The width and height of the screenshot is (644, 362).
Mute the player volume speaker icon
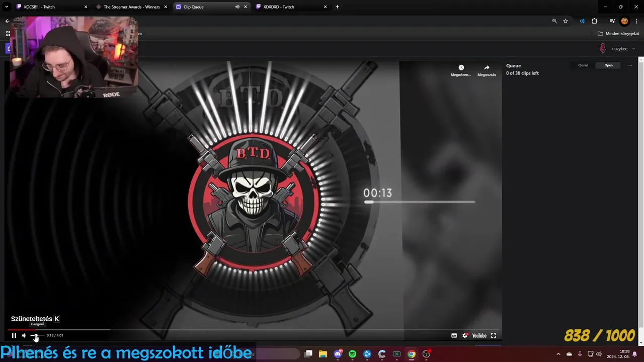[24, 335]
